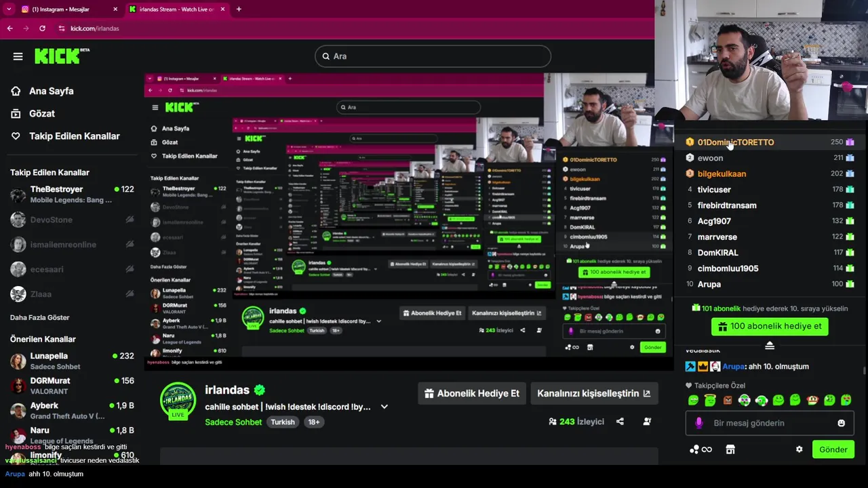This screenshot has height=488, width=868.
Task: Open the emoji picker smiley
Action: coord(842,423)
